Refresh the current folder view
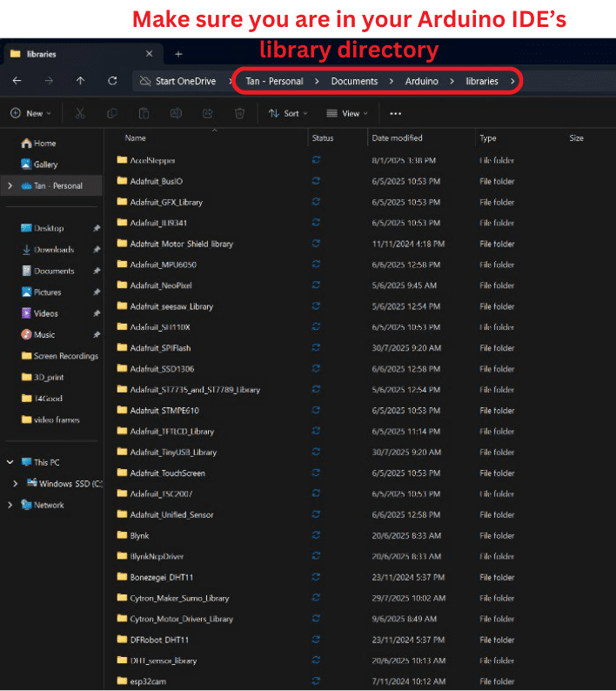Image resolution: width=616 pixels, height=691 pixels. point(112,81)
